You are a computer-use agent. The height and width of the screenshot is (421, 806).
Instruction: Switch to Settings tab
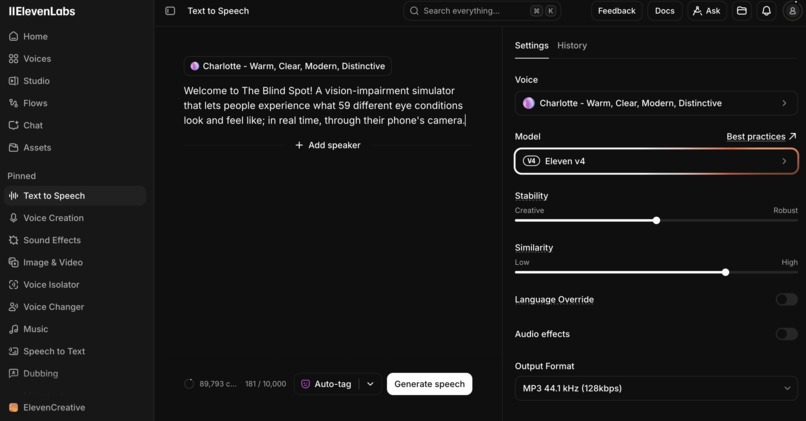pos(532,46)
